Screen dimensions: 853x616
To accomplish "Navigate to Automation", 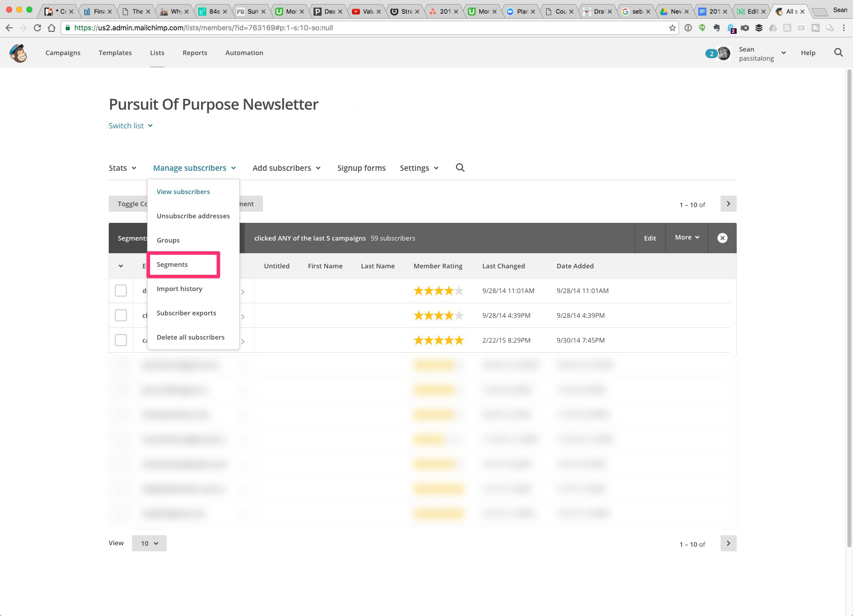I will pos(244,53).
